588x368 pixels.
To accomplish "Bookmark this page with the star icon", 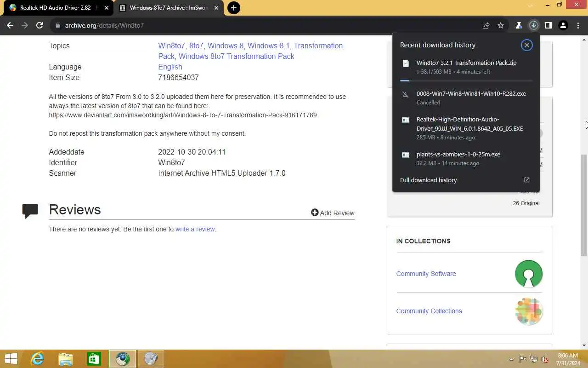I will click(x=501, y=25).
